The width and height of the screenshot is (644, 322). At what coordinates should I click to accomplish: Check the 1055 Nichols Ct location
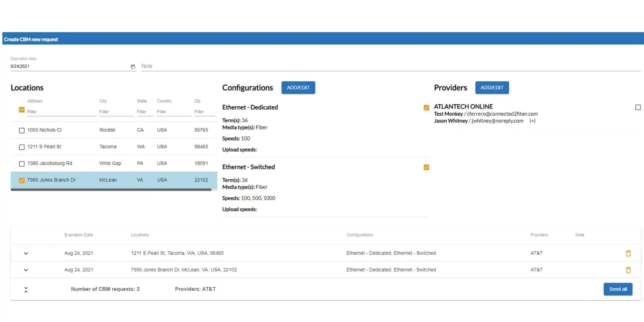click(x=22, y=130)
